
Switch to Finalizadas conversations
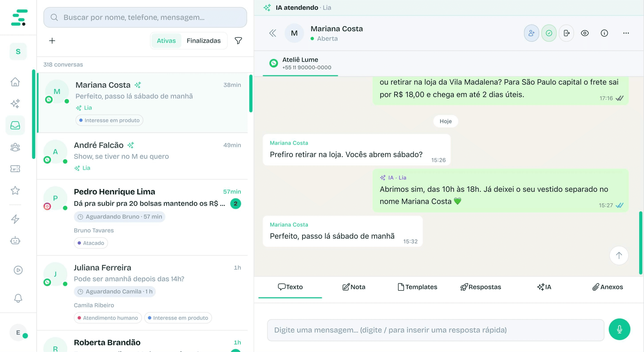(x=204, y=40)
